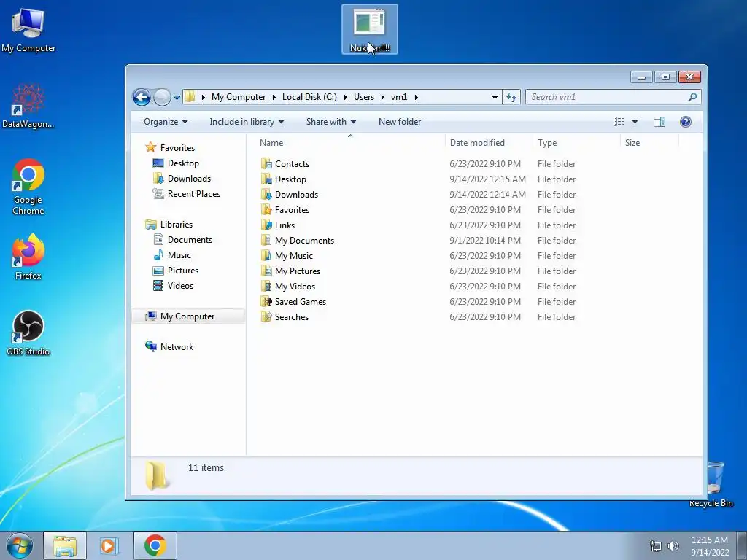The height and width of the screenshot is (560, 747).
Task: Click into the Search vm1 field
Action: pos(613,97)
